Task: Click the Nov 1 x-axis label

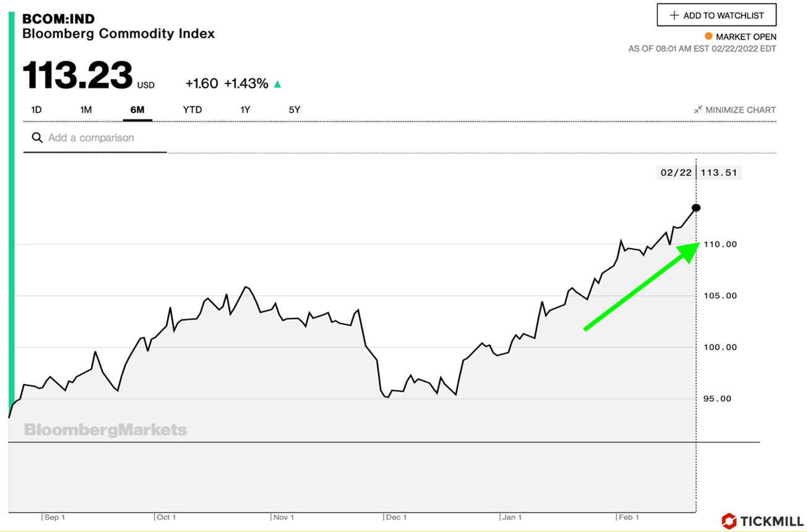Action: tap(284, 517)
